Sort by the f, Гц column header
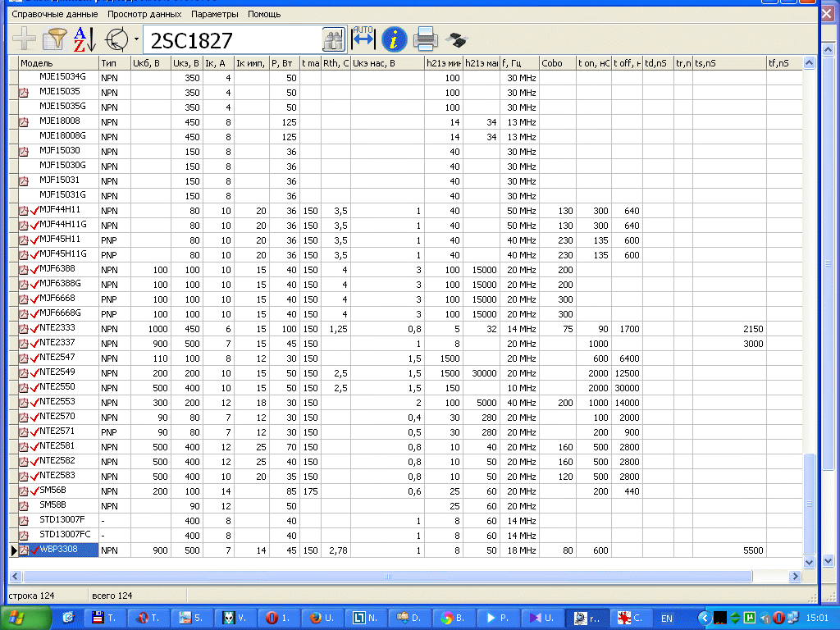Screen dimensions: 840x630 click(x=519, y=63)
